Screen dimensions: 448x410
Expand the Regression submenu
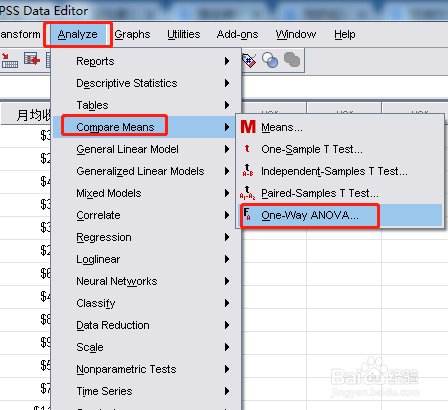pos(147,237)
